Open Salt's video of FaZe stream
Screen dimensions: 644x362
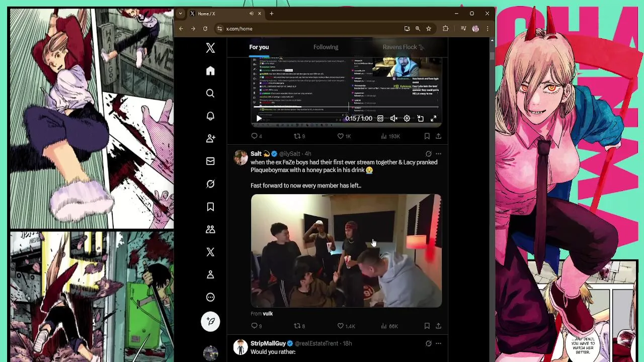[x=346, y=250]
